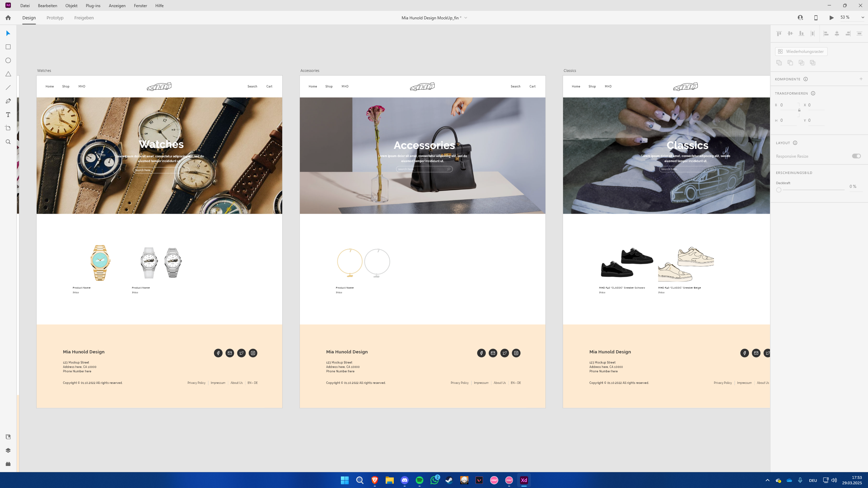The height and width of the screenshot is (488, 868).
Task: Show hidden system tray icons
Action: (x=768, y=480)
